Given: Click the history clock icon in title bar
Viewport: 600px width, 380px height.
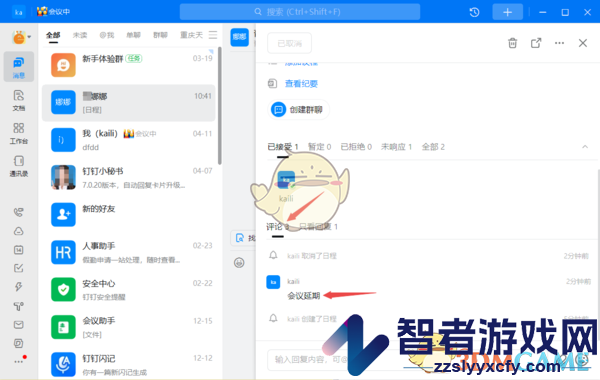Looking at the screenshot, I should coord(474,12).
